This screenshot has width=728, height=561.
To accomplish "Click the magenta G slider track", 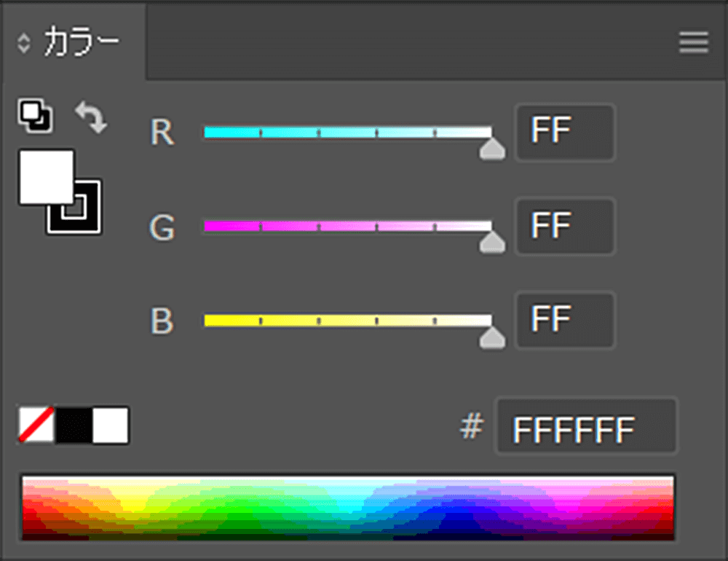I will [348, 227].
